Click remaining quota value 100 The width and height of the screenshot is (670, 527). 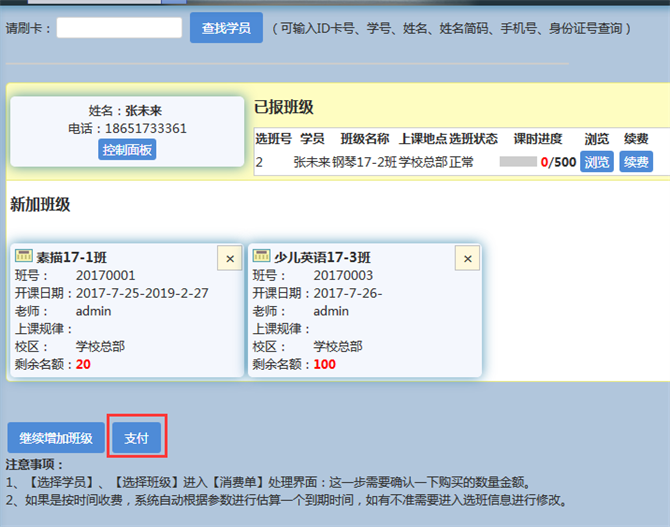click(324, 364)
